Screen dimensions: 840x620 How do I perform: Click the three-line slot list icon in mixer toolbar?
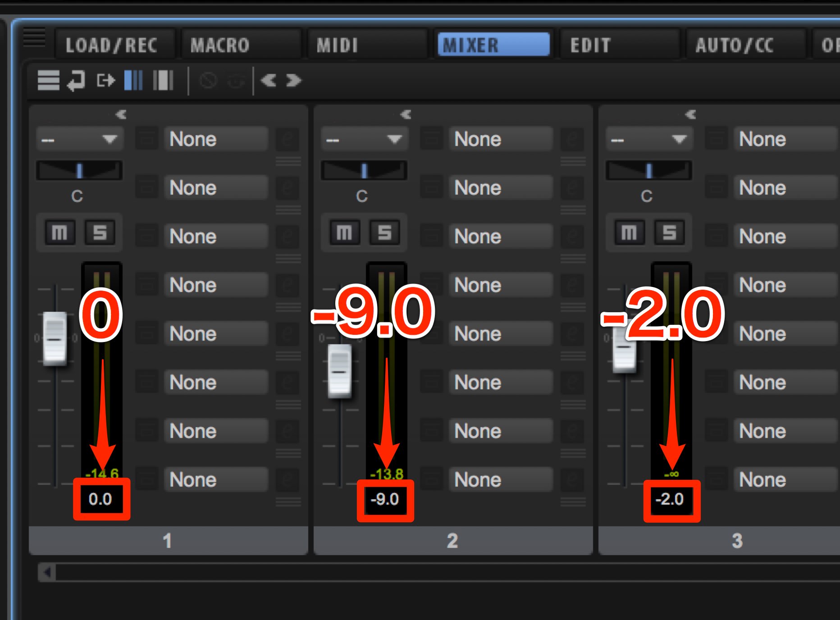point(48,81)
